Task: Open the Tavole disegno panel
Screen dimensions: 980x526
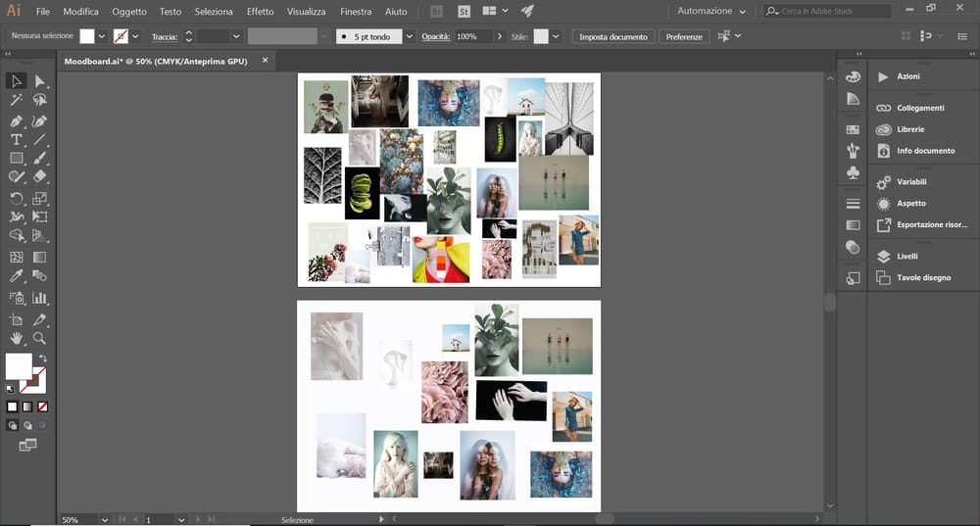Action: click(923, 277)
